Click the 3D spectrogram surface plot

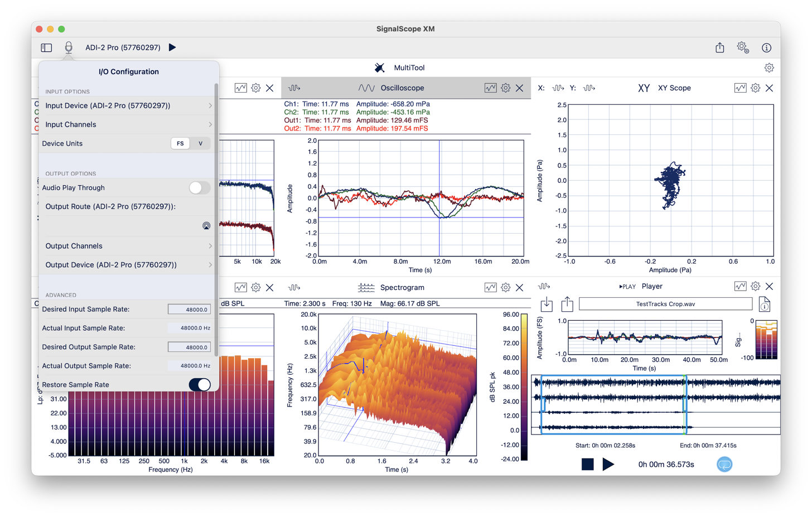(x=397, y=385)
